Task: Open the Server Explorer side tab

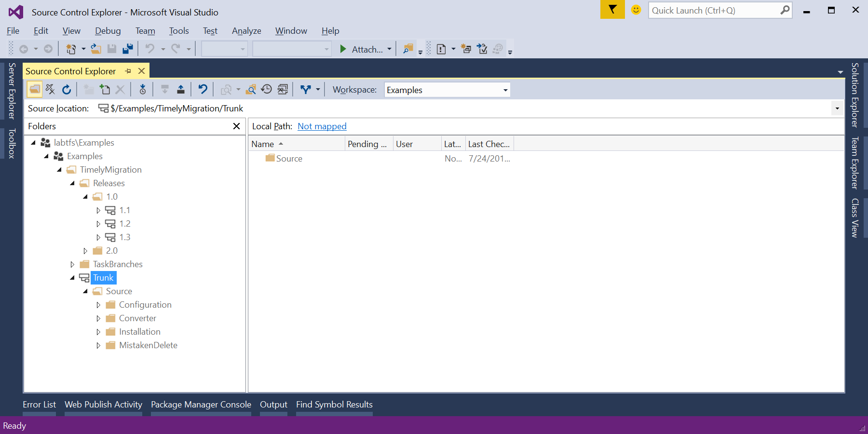Action: click(12, 91)
